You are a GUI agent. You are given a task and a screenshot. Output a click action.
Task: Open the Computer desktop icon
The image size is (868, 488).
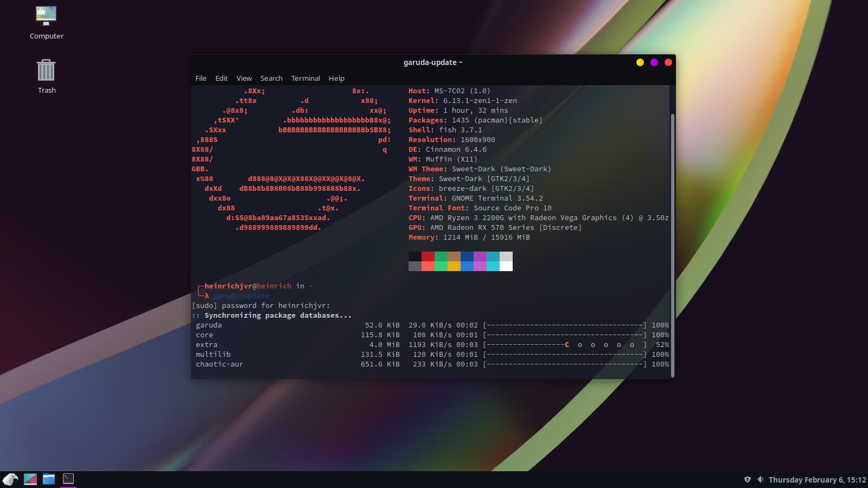pyautogui.click(x=46, y=23)
